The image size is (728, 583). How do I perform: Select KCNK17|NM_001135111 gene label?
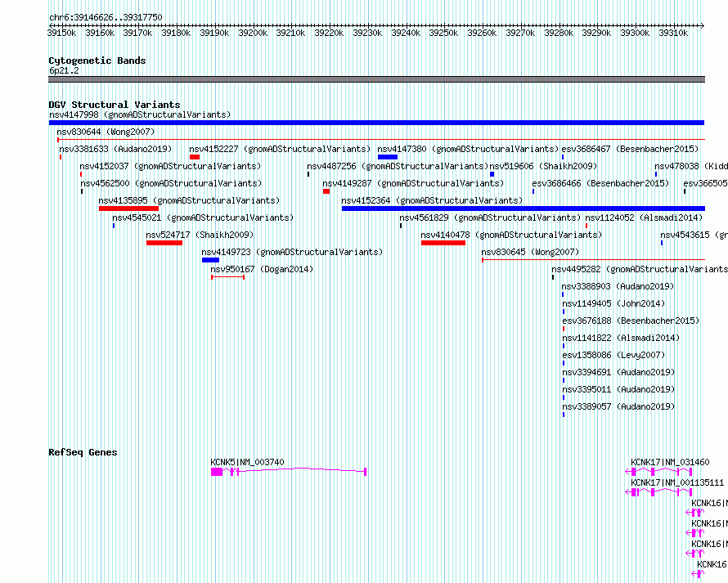click(x=677, y=482)
